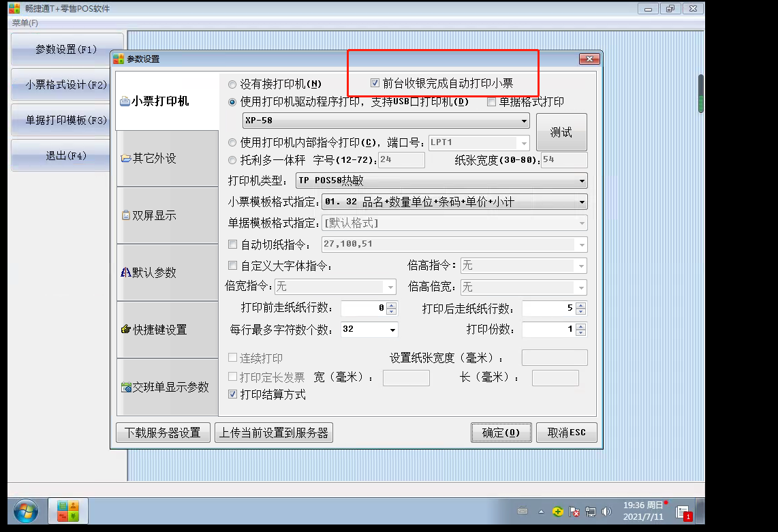The width and height of the screenshot is (778, 532).
Task: Click the network tray icon
Action: tap(591, 512)
